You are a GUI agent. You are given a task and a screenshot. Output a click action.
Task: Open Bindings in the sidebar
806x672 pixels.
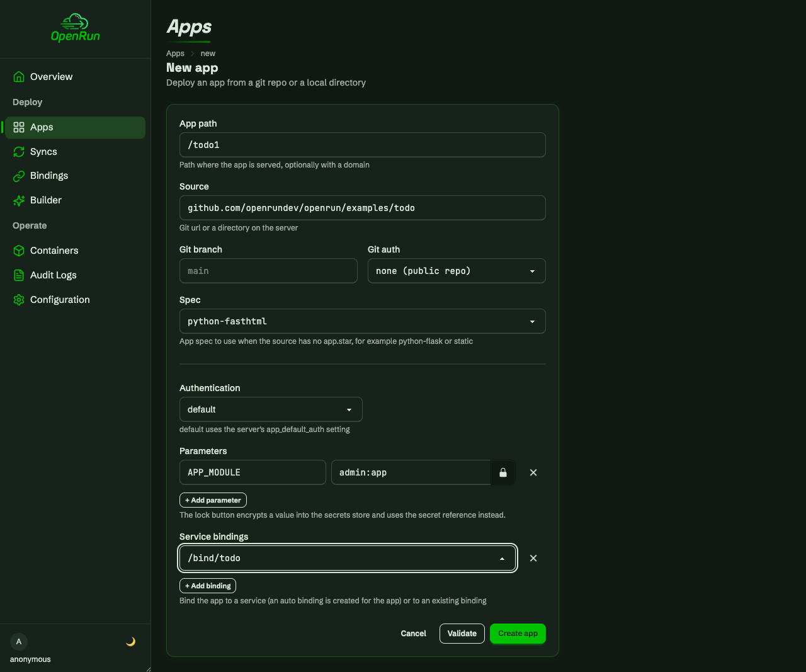(x=75, y=176)
